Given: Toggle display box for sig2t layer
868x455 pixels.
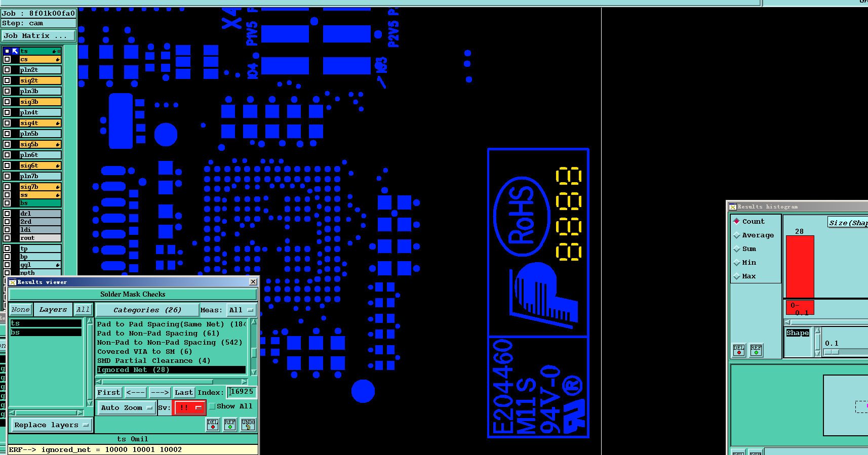Looking at the screenshot, I should coord(7,80).
